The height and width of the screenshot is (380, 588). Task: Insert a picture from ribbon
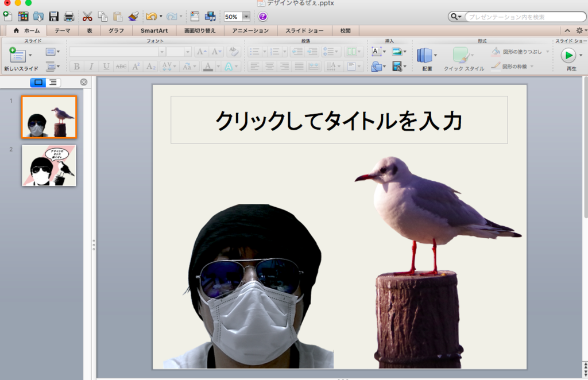pyautogui.click(x=397, y=51)
